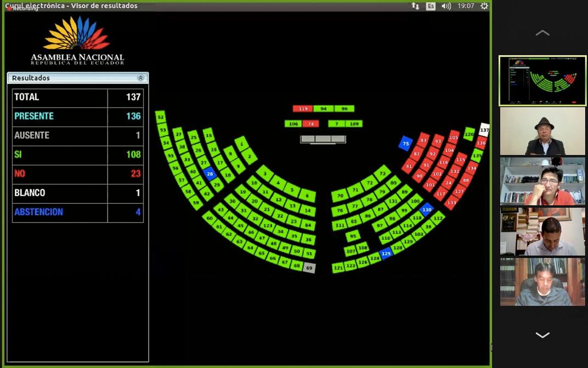
Task: Click gray absent seat 69
Action: [309, 268]
